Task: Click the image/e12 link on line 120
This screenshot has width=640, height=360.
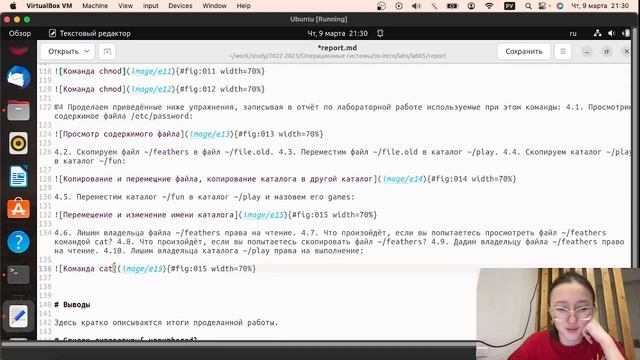Action: coord(151,89)
